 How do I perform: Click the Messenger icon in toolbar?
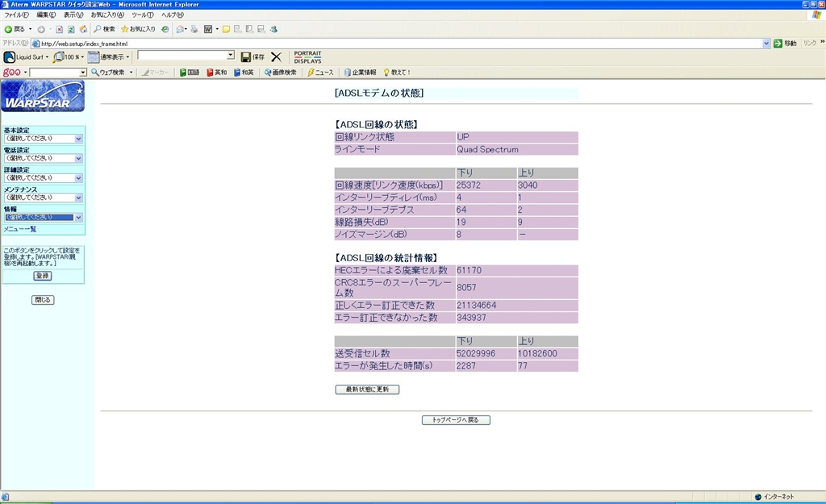[273, 29]
